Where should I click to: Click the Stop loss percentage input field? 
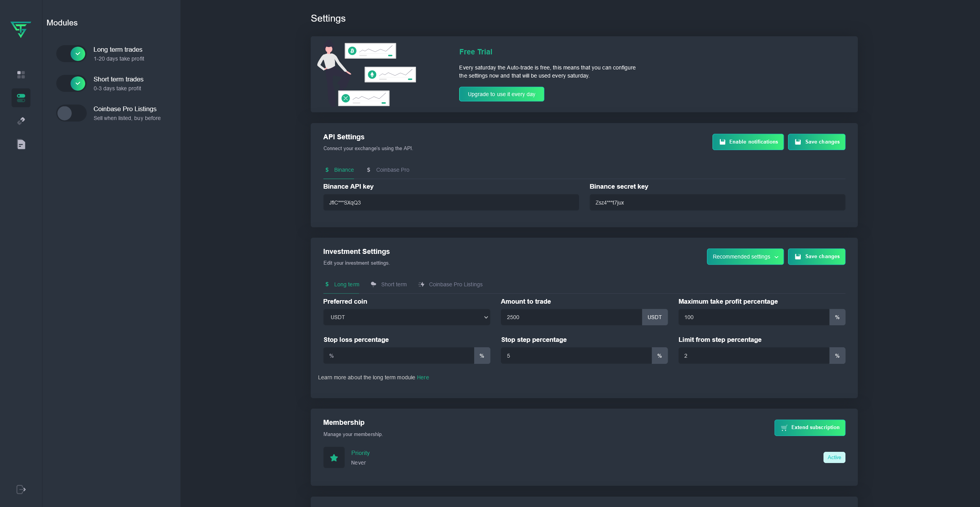click(x=399, y=356)
